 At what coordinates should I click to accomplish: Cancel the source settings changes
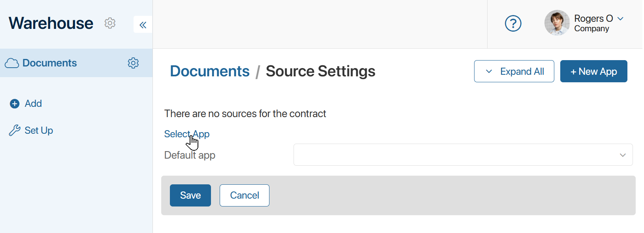pyautogui.click(x=244, y=195)
